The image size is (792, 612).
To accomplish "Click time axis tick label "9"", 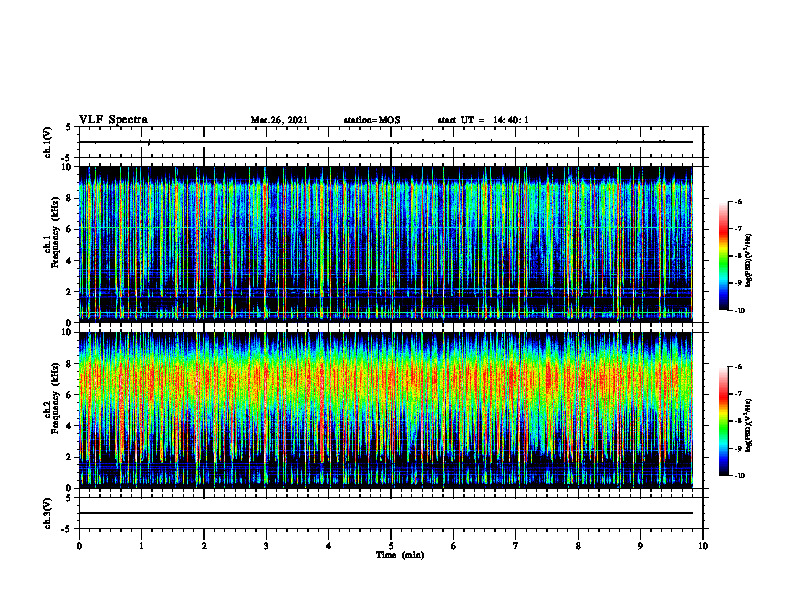I will click(x=640, y=546).
